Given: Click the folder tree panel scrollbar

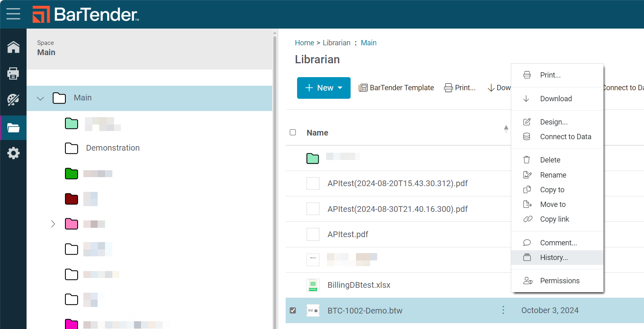Looking at the screenshot, I should (275, 182).
